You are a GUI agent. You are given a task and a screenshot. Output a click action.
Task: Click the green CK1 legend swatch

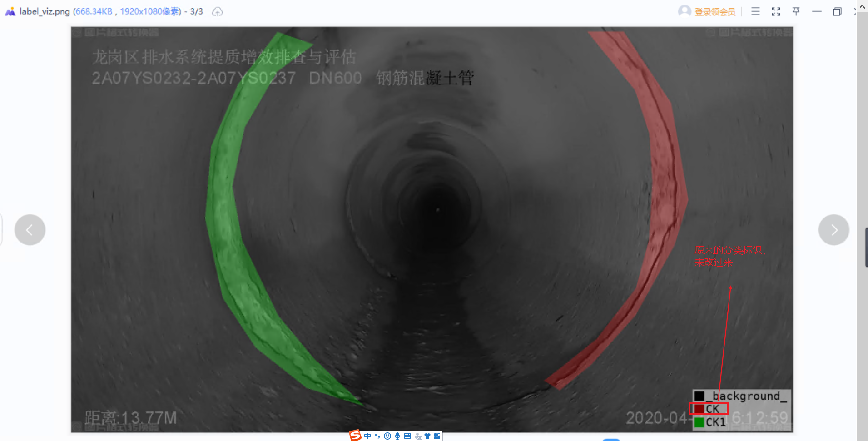[698, 422]
